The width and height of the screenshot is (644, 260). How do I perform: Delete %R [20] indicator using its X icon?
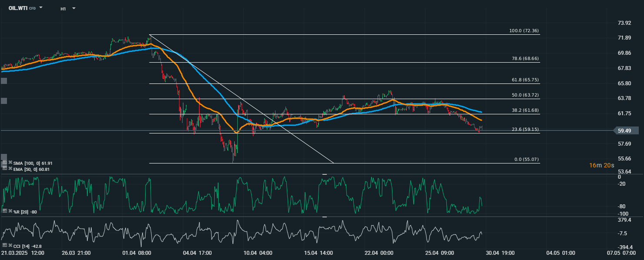10,211
